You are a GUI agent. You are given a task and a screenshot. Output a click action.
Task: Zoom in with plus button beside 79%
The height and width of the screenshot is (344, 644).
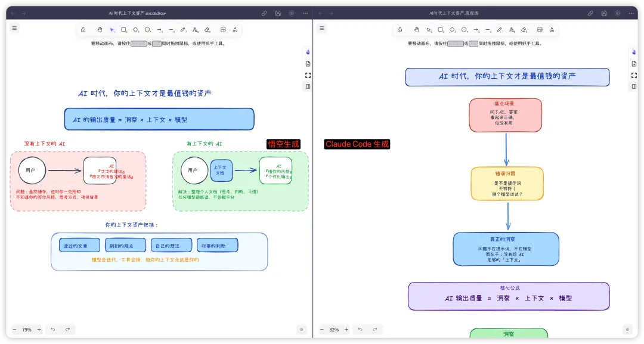tap(39, 329)
